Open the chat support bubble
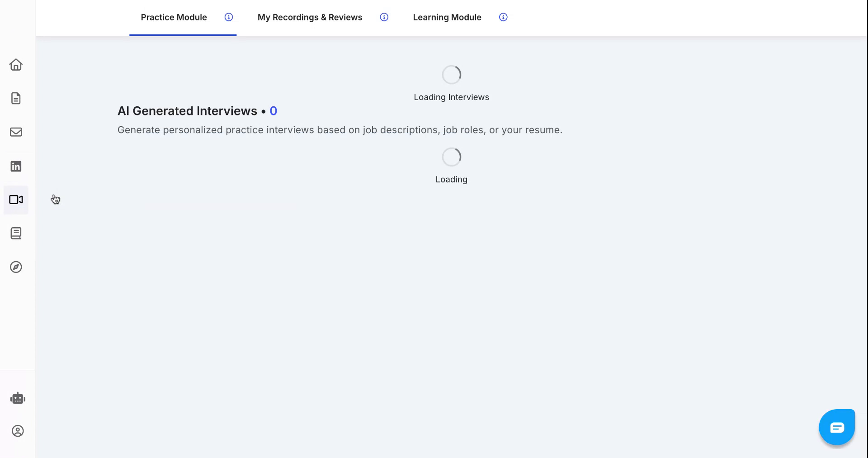Screen dimensions: 868x458 (x=837, y=427)
